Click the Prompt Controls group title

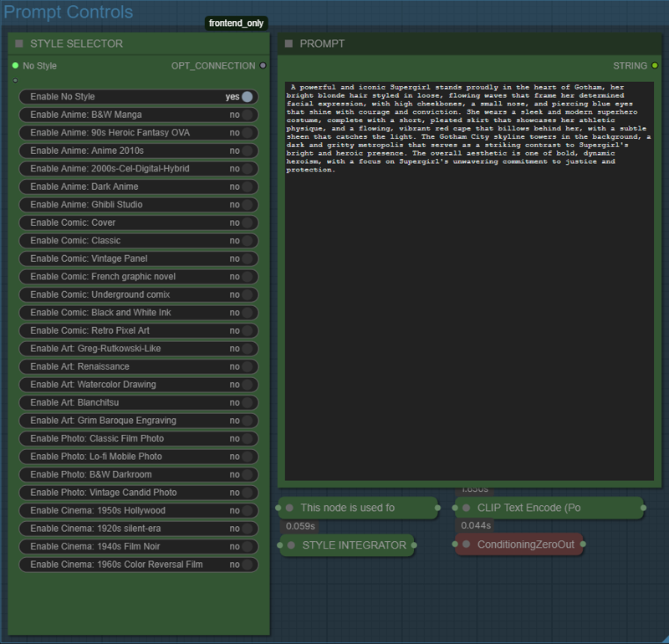coord(69,12)
